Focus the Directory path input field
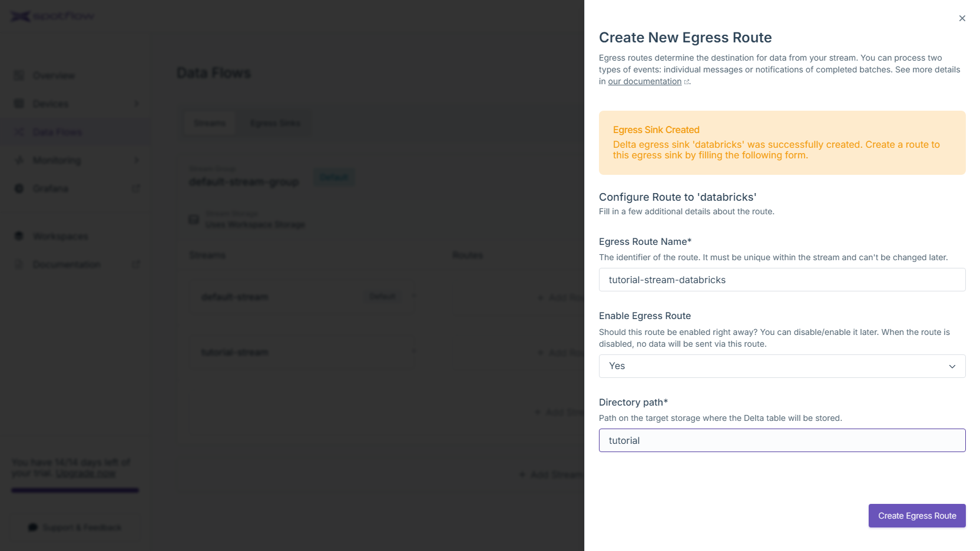 tap(782, 440)
